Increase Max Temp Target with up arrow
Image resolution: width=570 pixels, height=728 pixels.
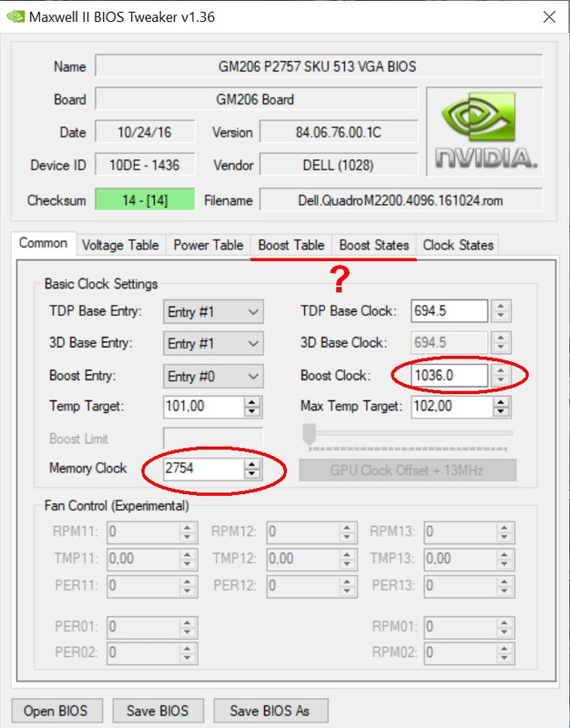pos(501,402)
